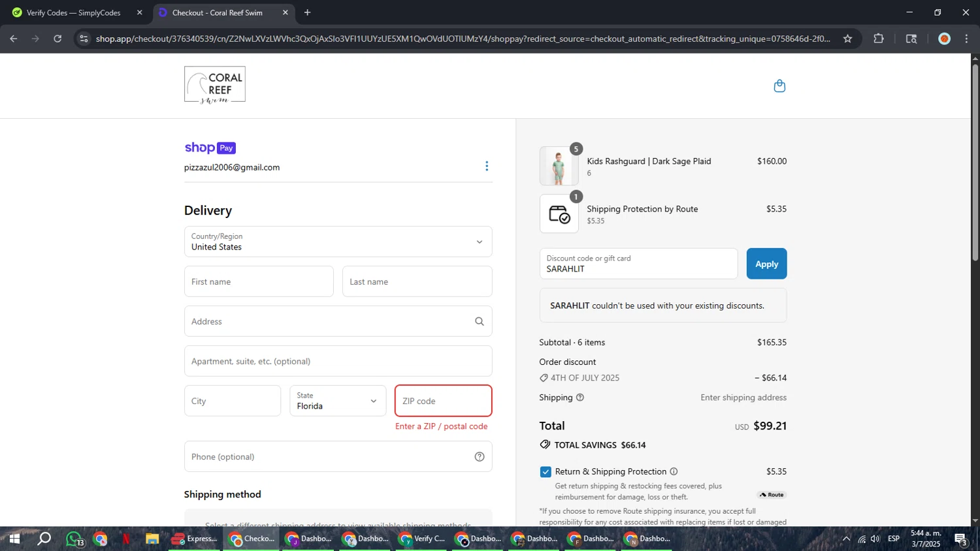This screenshot has height=551, width=980.
Task: Click the Last name field
Action: 417,281
